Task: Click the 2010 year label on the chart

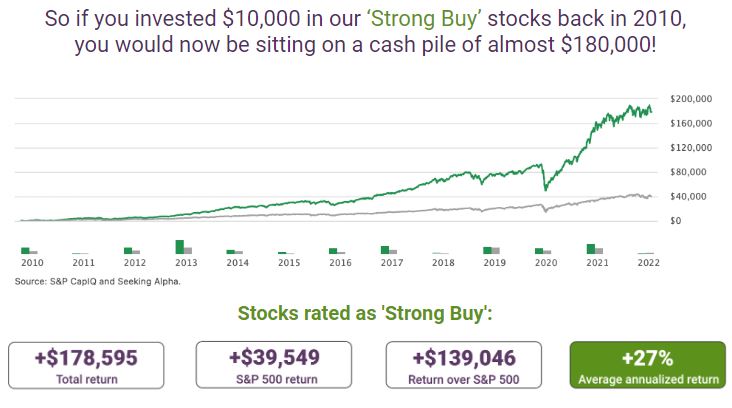Action: pos(31,262)
